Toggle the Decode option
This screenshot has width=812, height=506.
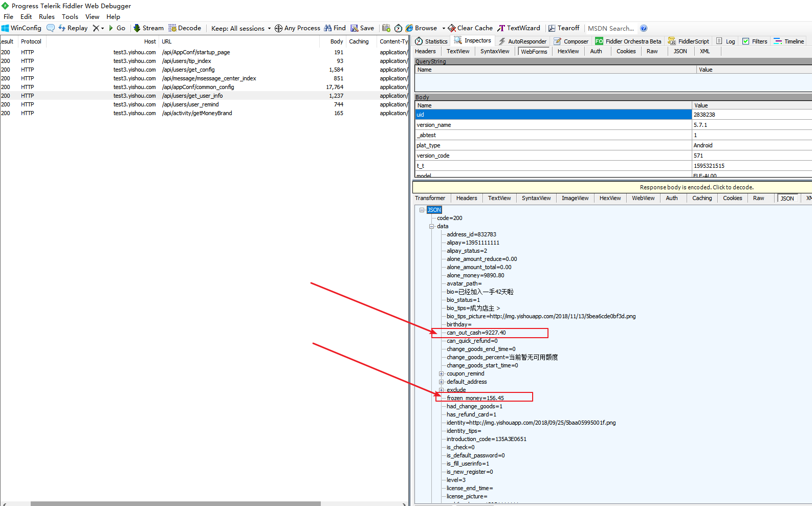185,28
